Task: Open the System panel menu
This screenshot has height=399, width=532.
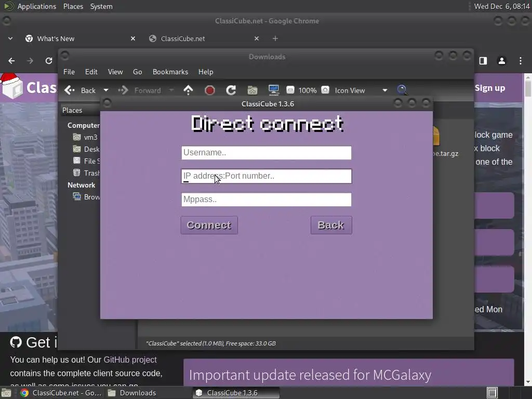Action: (101, 6)
